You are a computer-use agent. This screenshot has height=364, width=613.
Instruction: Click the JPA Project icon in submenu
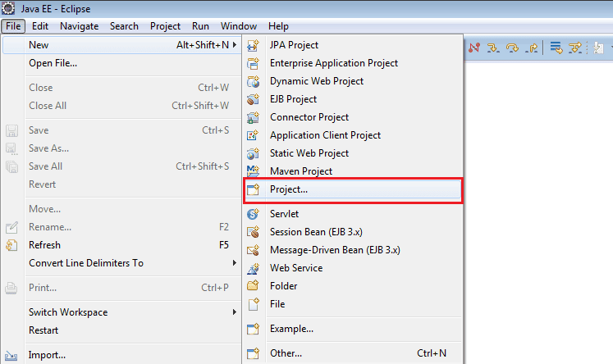click(253, 45)
